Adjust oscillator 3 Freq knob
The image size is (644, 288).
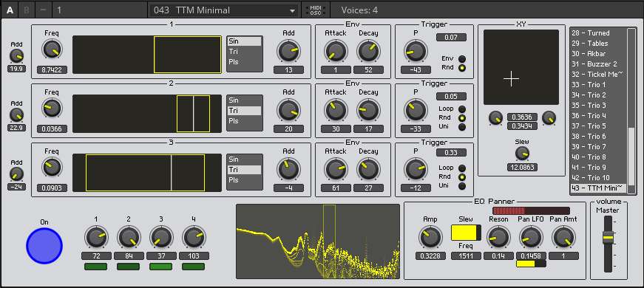[52, 168]
